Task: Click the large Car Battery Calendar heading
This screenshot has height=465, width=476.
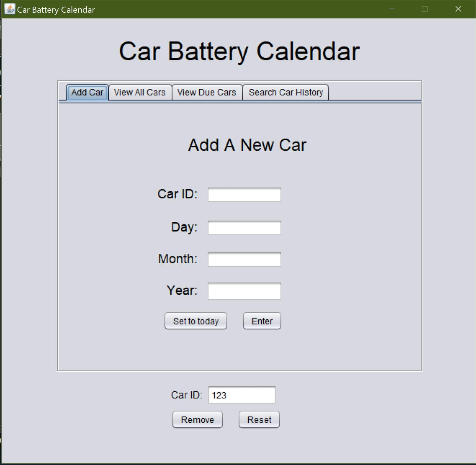Action: pyautogui.click(x=239, y=51)
